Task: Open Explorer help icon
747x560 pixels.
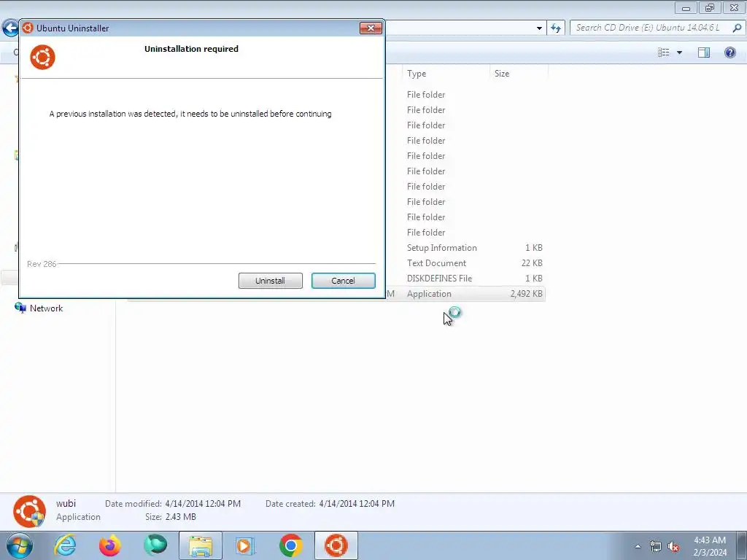Action: point(729,52)
